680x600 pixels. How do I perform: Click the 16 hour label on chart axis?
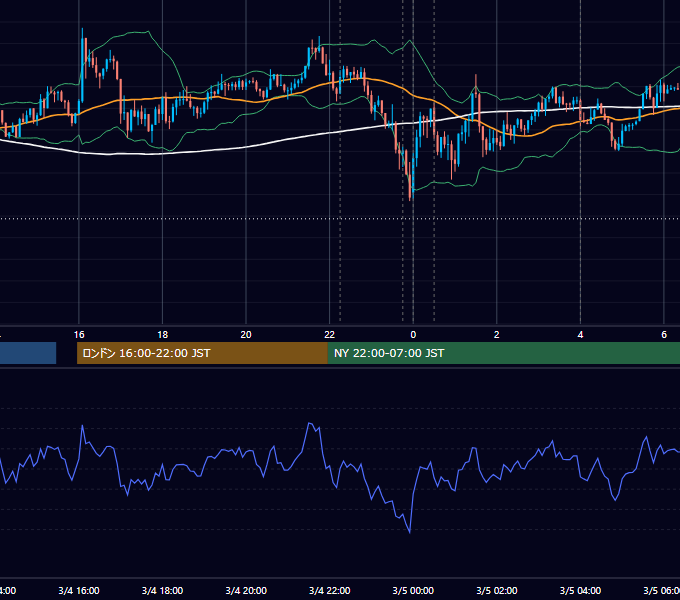coord(79,335)
